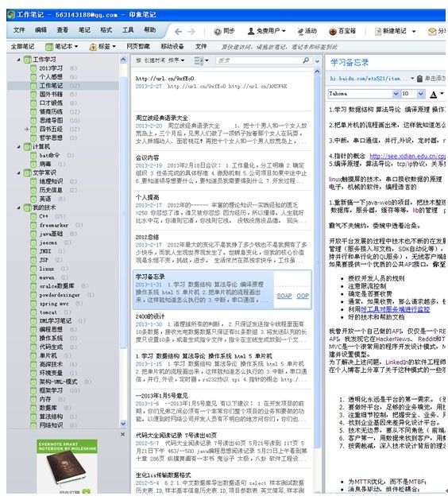The image size is (448, 500).
Task: Create a note with 新建笔记
Action: click(x=392, y=31)
